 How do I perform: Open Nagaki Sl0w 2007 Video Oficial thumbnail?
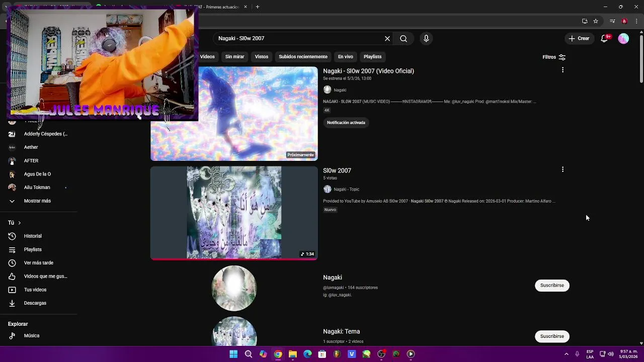point(234,114)
